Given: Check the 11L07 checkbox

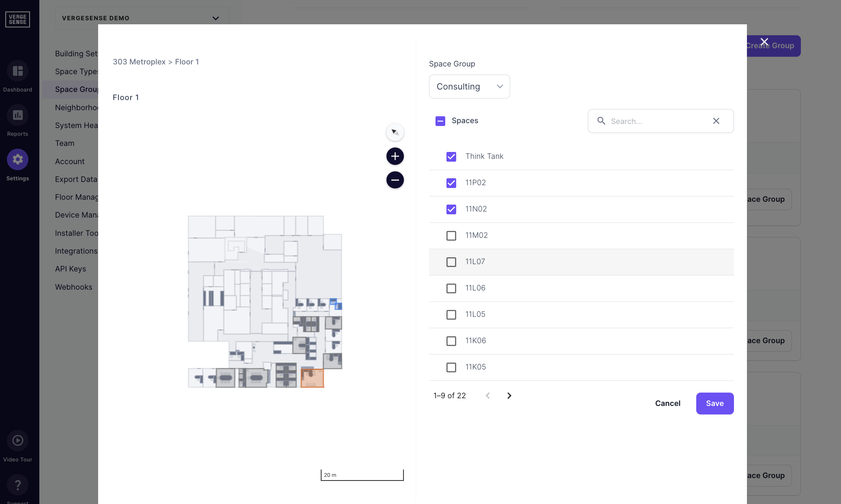Looking at the screenshot, I should coord(451,262).
